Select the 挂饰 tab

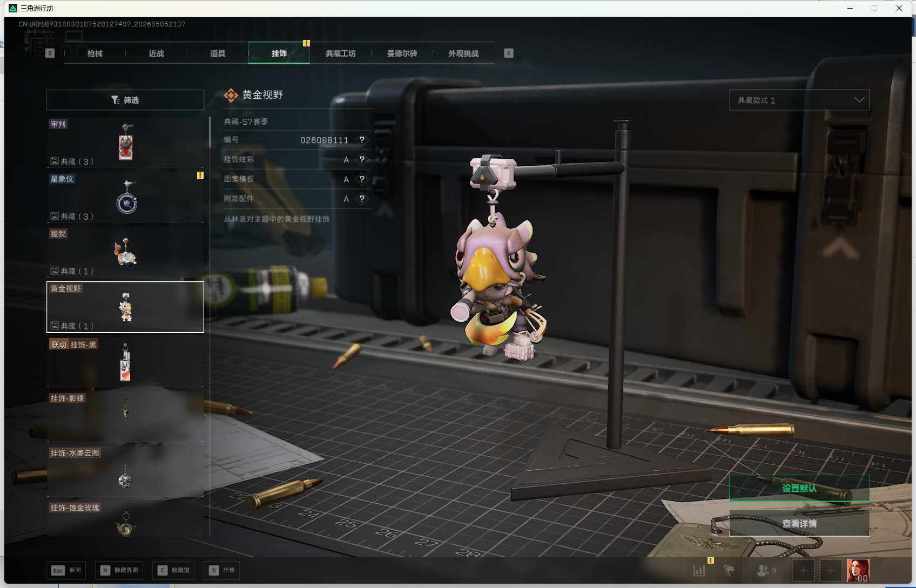pos(279,53)
